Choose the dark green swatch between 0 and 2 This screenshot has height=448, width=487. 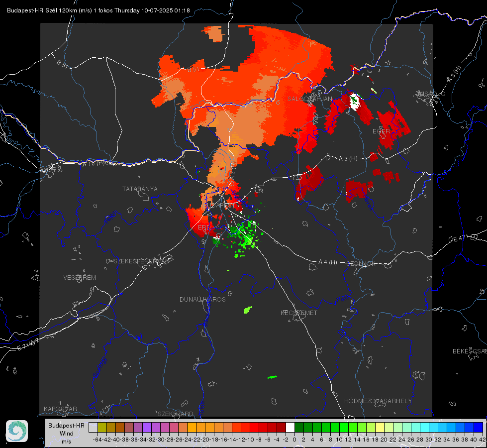tap(299, 427)
